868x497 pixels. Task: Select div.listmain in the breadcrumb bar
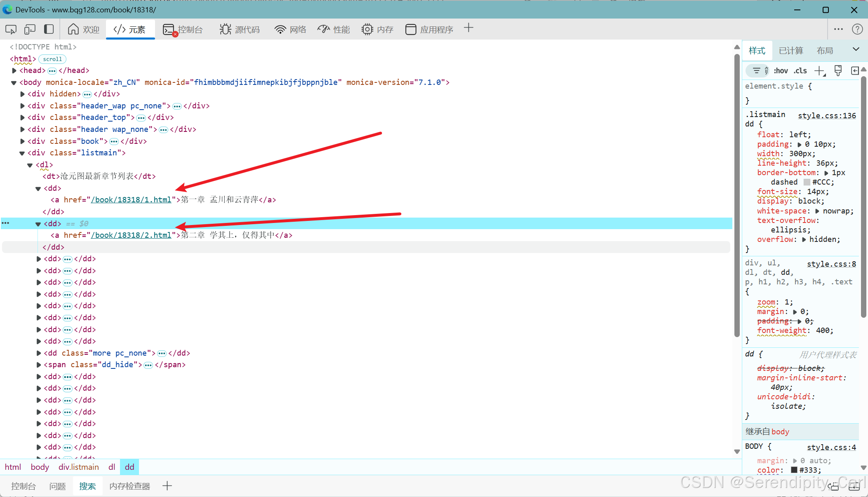[x=79, y=467]
